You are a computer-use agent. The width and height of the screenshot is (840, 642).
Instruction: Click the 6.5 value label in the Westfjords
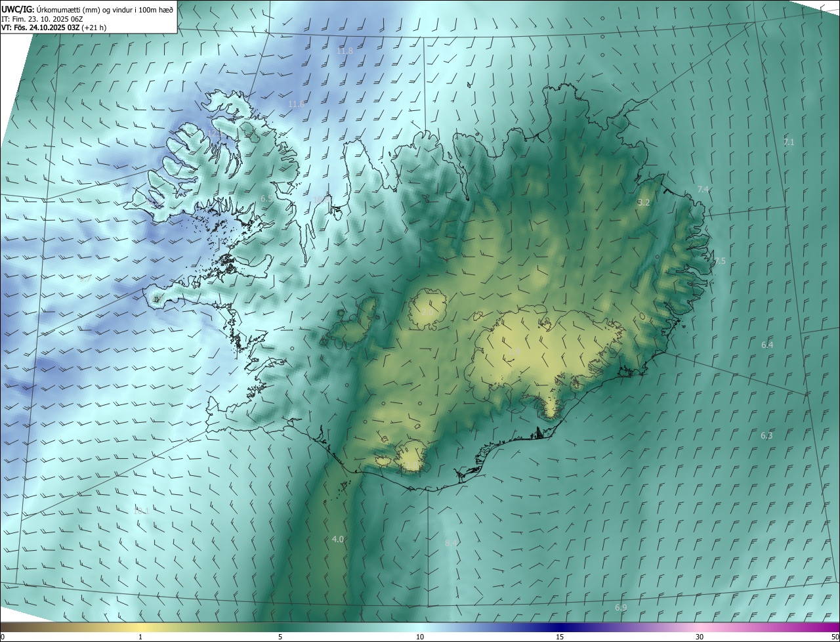pos(266,198)
